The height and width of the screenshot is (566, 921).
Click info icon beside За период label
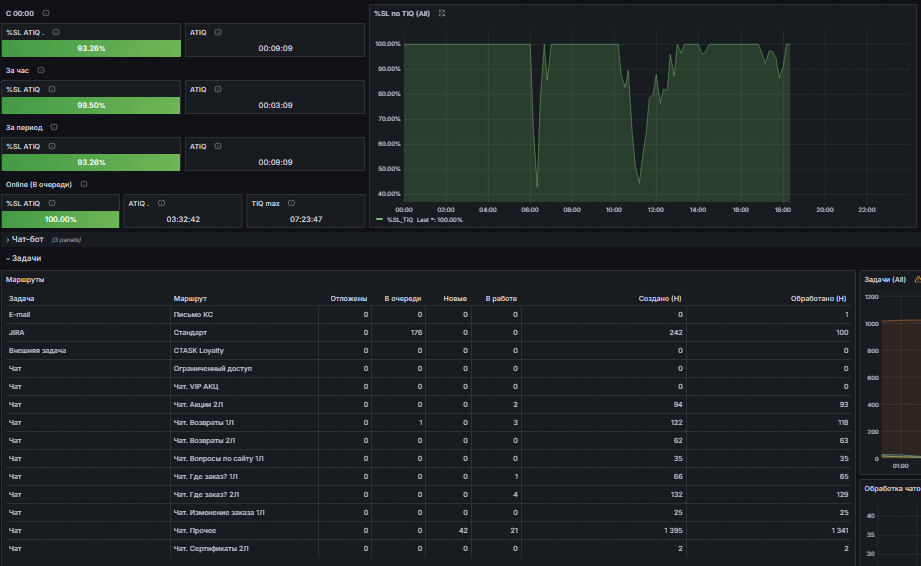53,127
